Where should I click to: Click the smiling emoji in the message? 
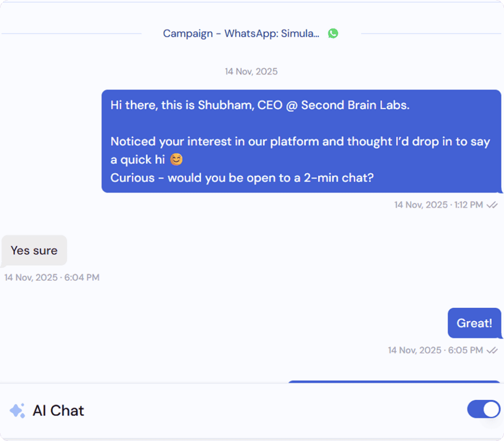(x=176, y=160)
